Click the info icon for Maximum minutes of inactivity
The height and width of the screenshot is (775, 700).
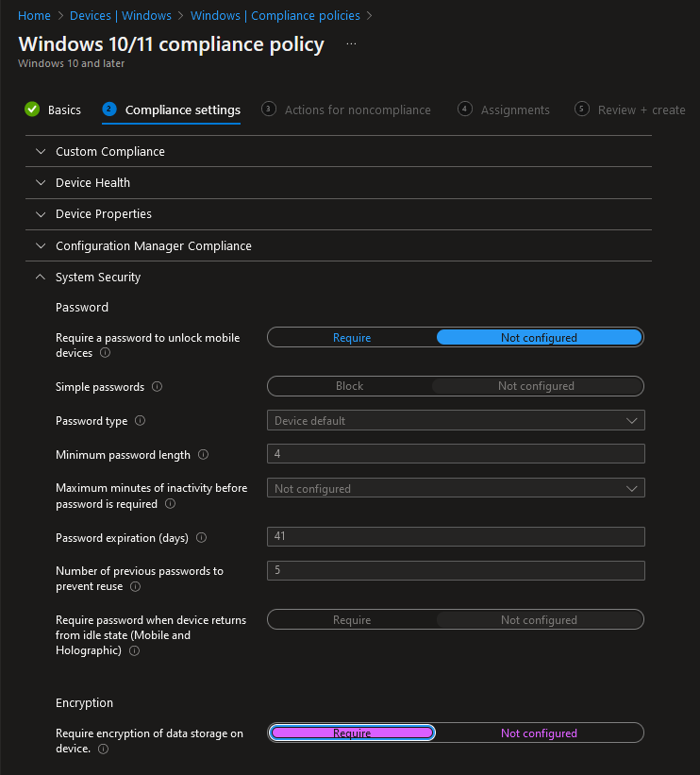(170, 504)
